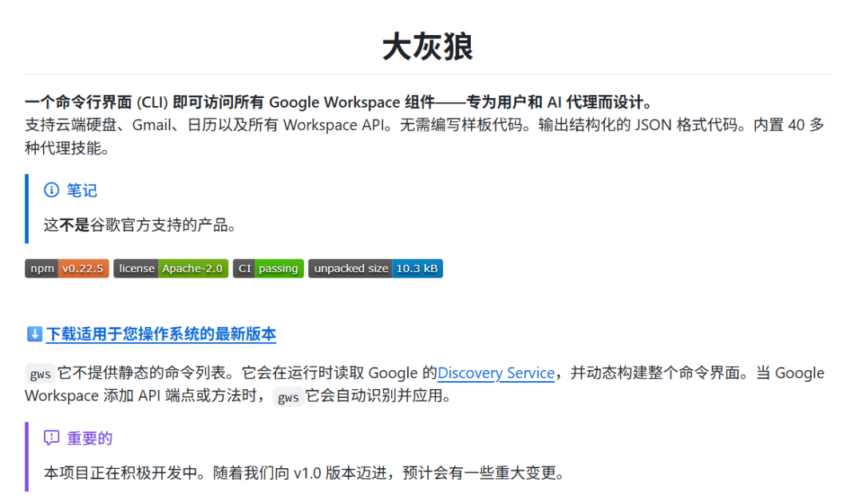862x504 pixels.
Task: Click the 大灰狼 page heading
Action: click(x=428, y=46)
